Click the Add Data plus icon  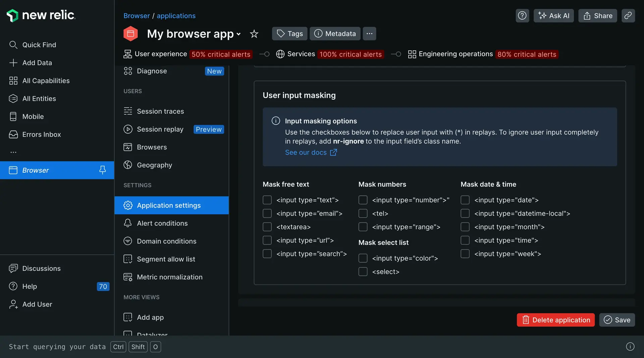coord(13,63)
